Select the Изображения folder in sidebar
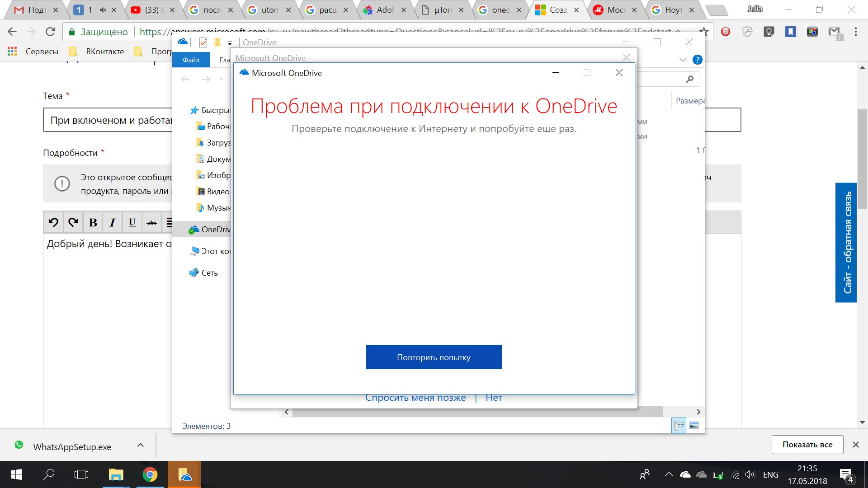 point(212,175)
